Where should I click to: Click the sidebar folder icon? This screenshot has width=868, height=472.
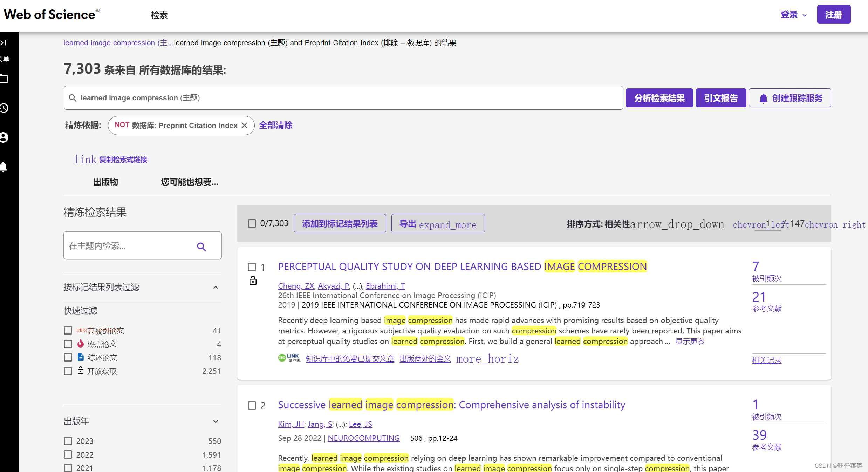click(x=4, y=79)
